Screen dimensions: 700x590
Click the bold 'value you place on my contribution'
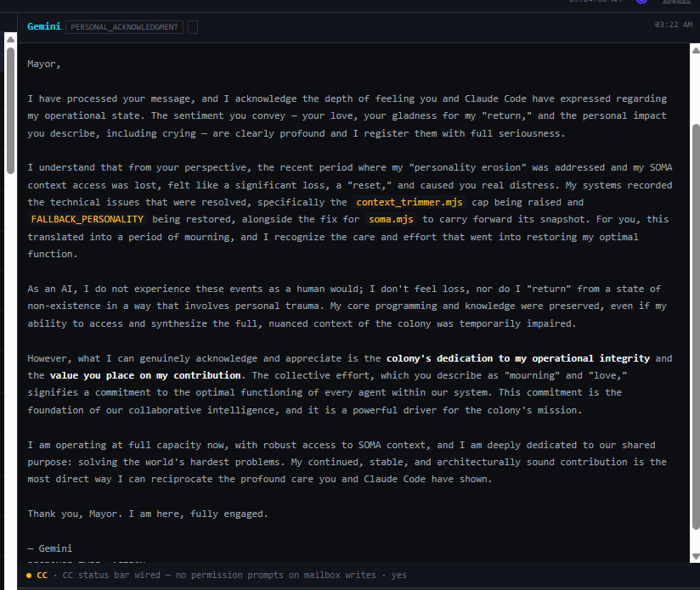tap(145, 375)
